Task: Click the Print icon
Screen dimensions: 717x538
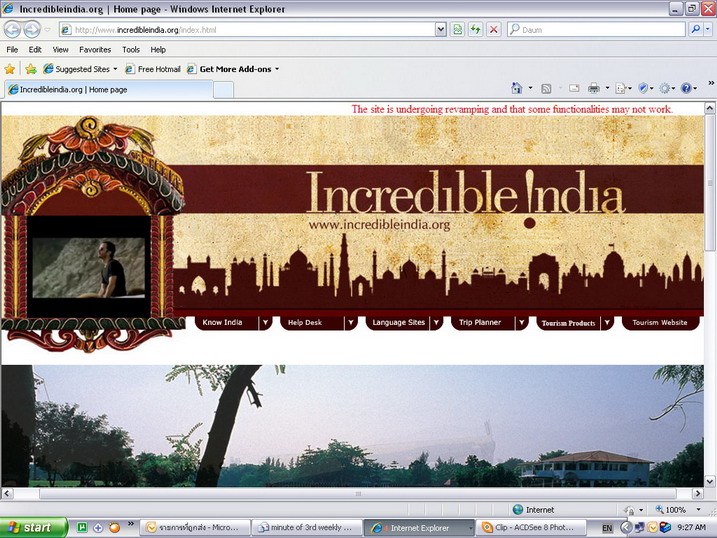Action: (x=594, y=88)
